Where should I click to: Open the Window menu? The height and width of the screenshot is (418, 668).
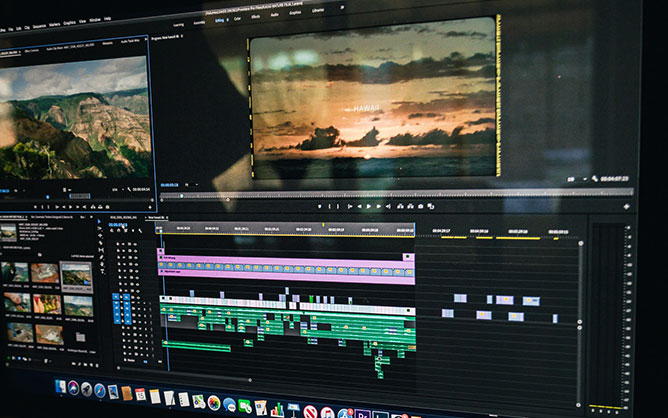point(95,20)
